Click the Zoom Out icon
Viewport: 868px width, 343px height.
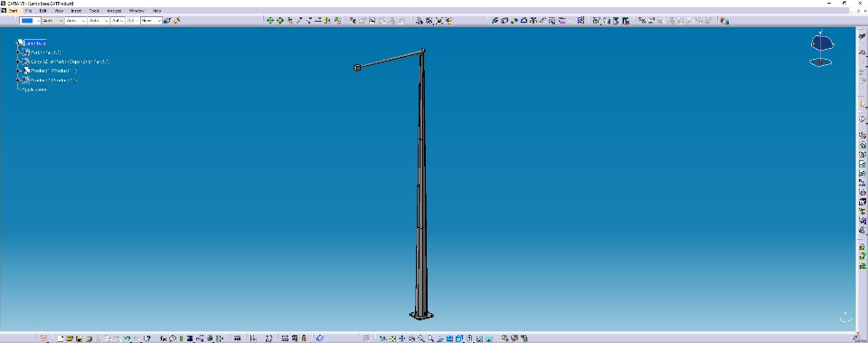point(430,338)
